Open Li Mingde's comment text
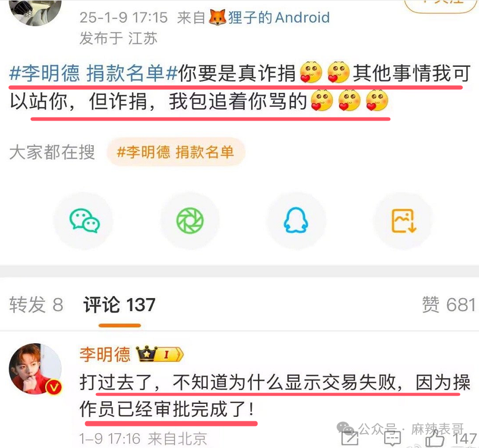Image resolution: width=479 pixels, height=448 pixels. (x=275, y=396)
